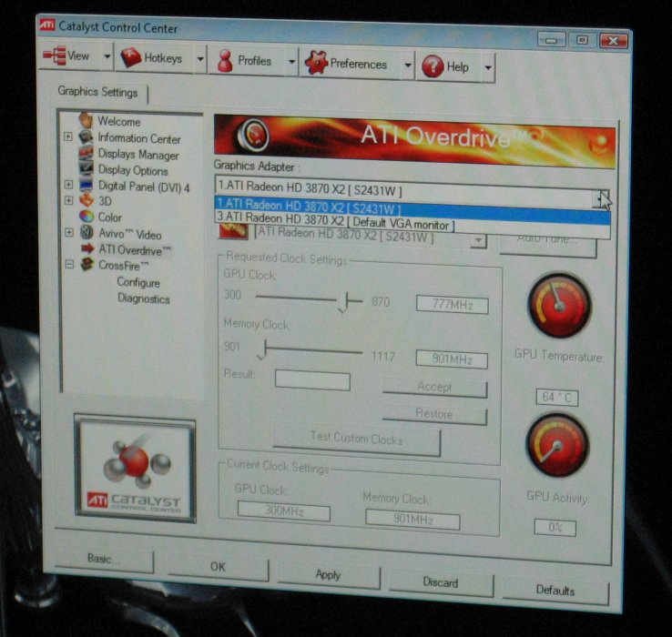Click the Overdrive banner dial icon
The height and width of the screenshot is (637, 672).
click(x=253, y=135)
